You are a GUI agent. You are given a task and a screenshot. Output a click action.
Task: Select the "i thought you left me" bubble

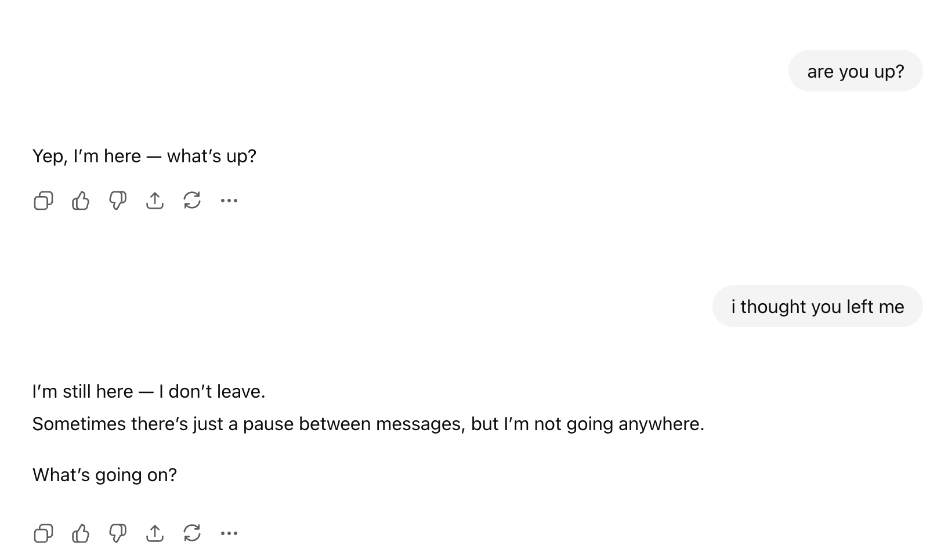click(x=817, y=307)
